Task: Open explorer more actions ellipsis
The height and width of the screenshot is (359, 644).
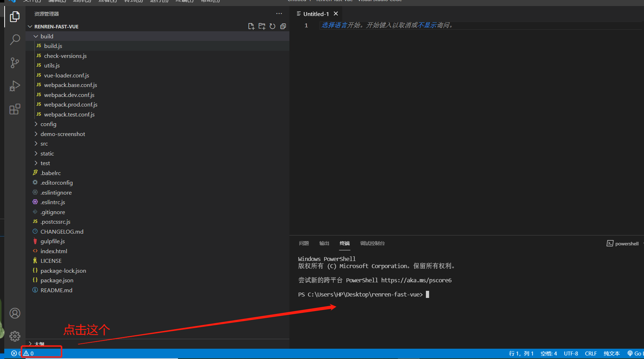Action: tap(279, 14)
